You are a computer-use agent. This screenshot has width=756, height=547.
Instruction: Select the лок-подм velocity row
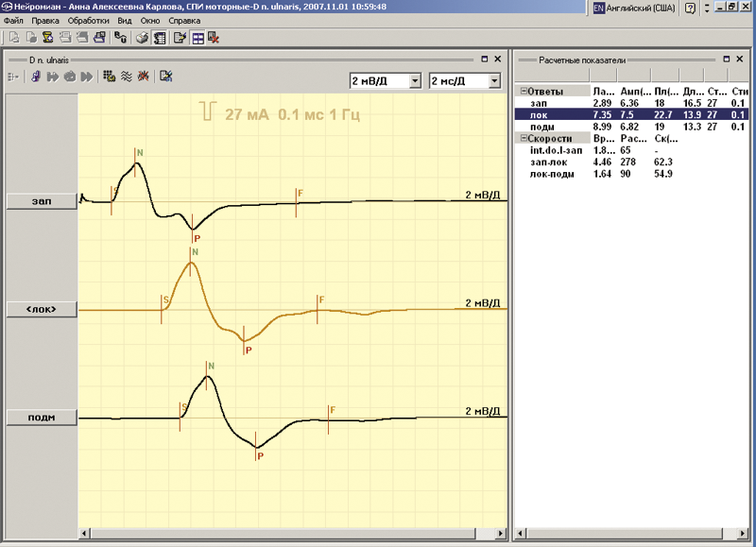tap(631, 174)
